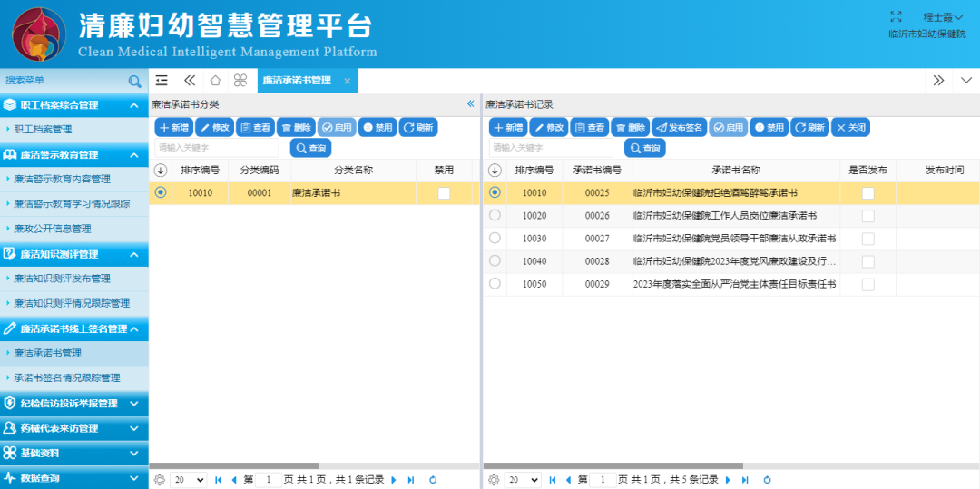Go to previous page in right grid pager
980x489 pixels.
coord(568,480)
